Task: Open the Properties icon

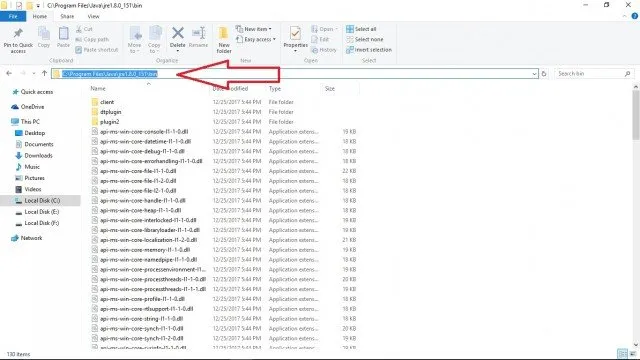Action: 296,34
